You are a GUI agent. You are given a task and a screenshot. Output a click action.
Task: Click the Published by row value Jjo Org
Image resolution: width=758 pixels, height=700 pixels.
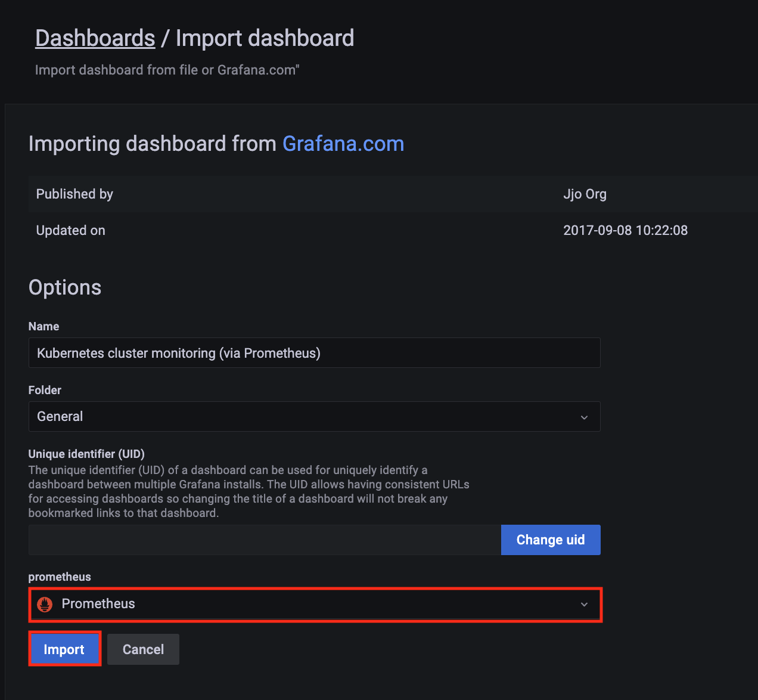(585, 194)
